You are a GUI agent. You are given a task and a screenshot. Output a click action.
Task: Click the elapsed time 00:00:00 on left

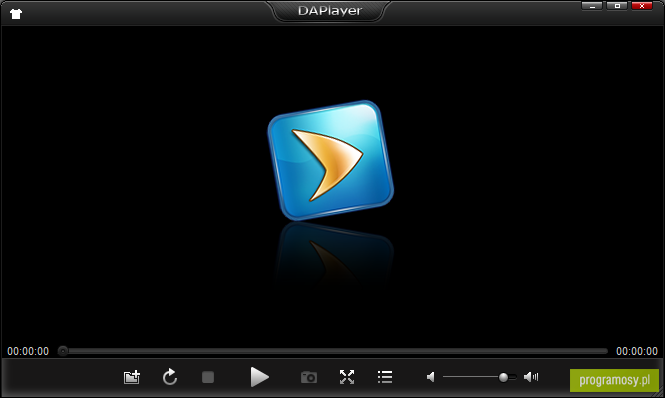28,351
